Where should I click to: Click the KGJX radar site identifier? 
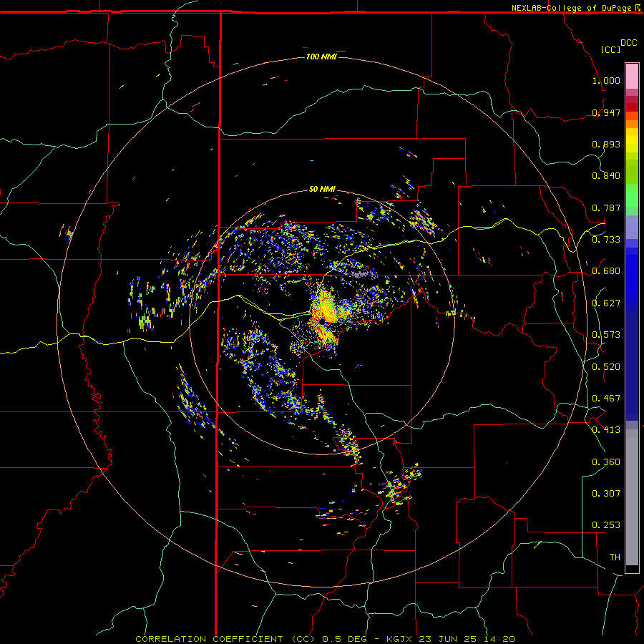[x=401, y=639]
